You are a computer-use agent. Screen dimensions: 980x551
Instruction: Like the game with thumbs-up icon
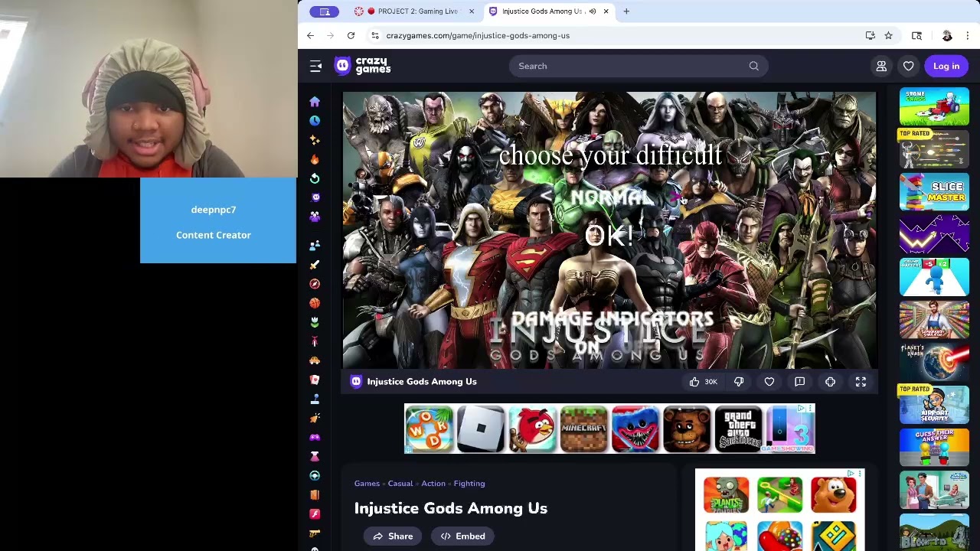coord(694,381)
